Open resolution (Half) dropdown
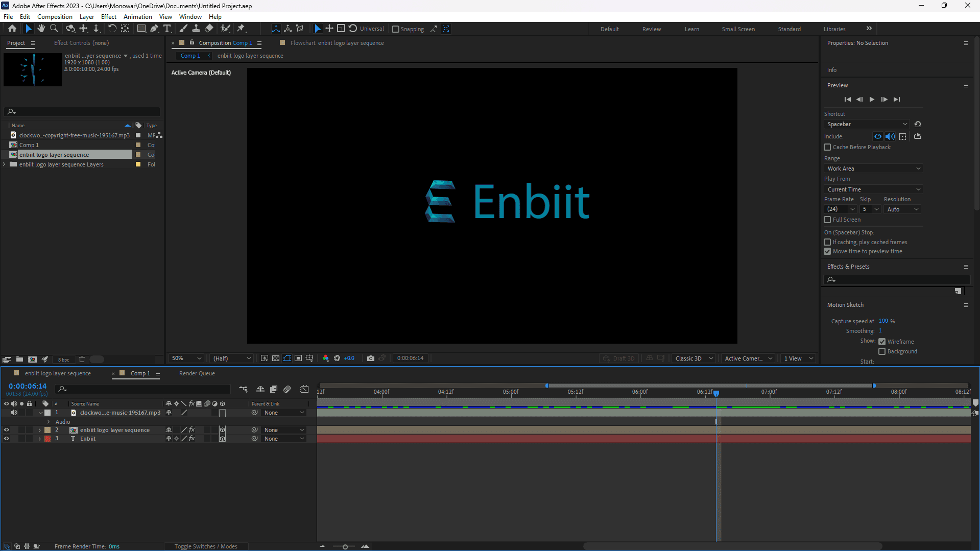The image size is (980, 551). (232, 358)
